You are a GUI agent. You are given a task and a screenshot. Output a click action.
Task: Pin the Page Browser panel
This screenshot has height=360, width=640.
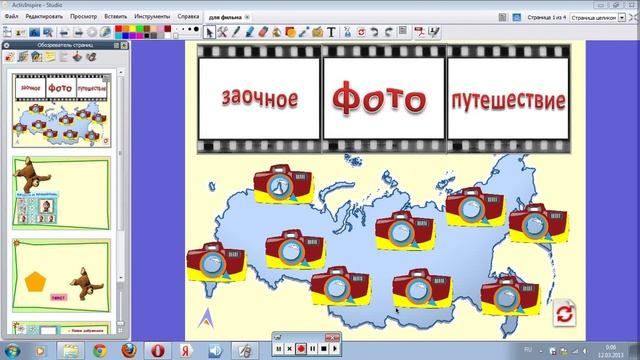pos(124,45)
